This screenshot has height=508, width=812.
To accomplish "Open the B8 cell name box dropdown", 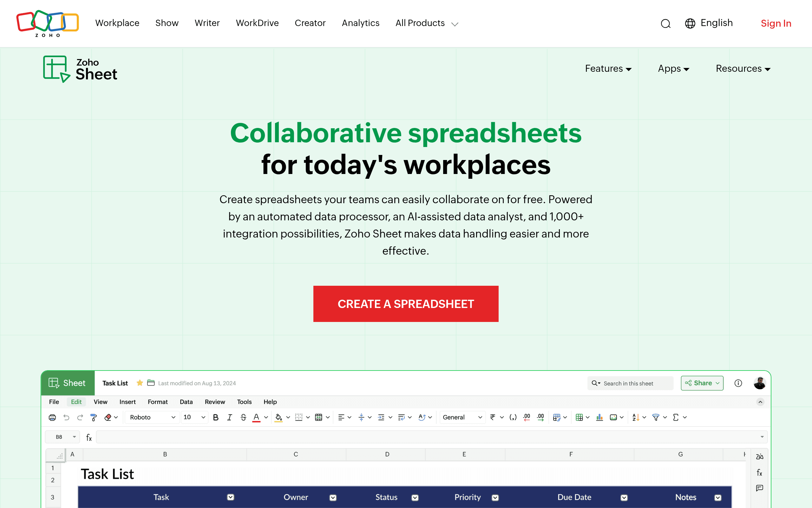I will (74, 437).
